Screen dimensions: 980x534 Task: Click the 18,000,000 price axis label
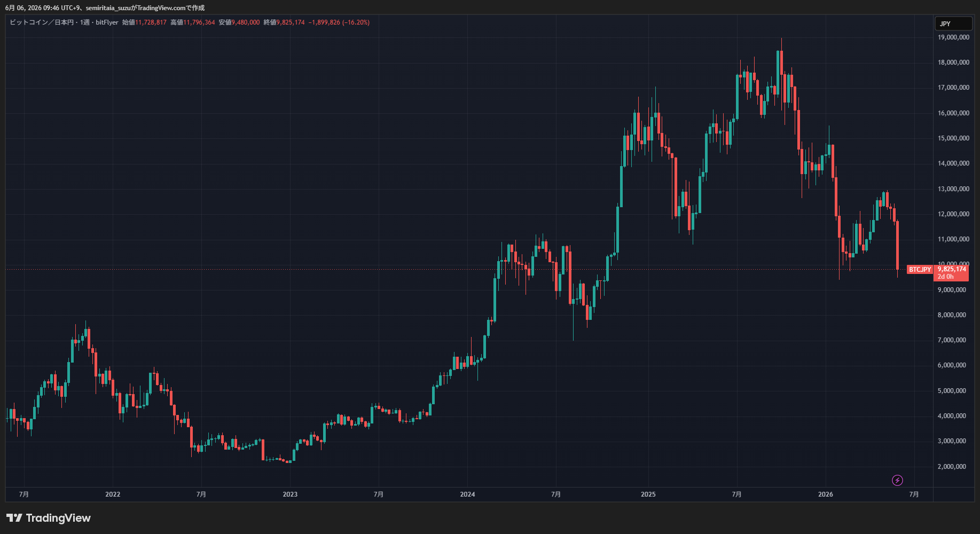coord(953,62)
